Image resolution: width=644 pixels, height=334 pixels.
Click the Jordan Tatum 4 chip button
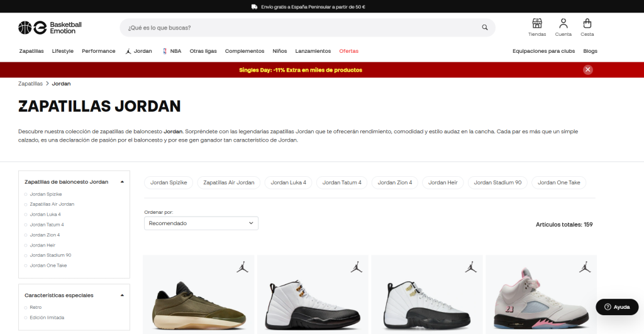(x=341, y=182)
